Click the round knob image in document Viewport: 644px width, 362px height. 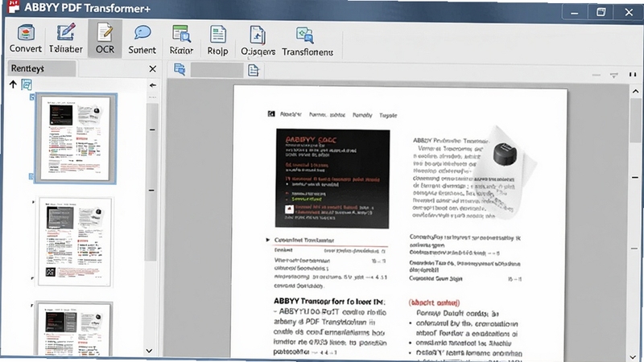point(505,154)
